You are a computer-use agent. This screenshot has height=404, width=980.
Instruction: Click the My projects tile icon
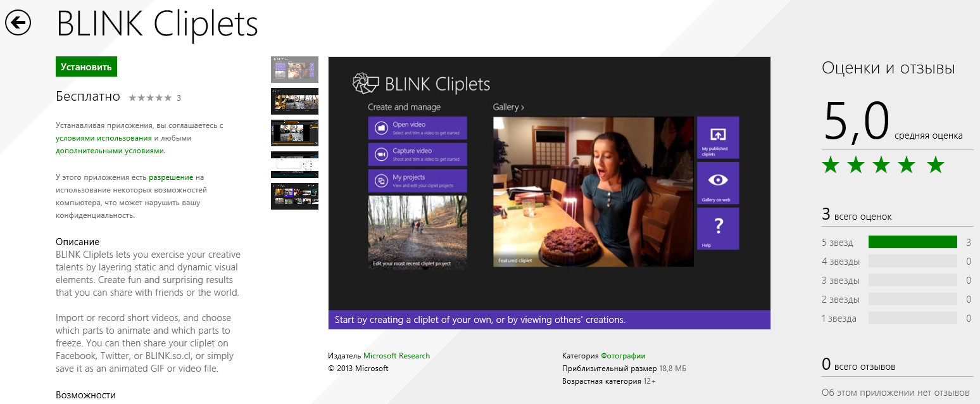click(x=381, y=181)
